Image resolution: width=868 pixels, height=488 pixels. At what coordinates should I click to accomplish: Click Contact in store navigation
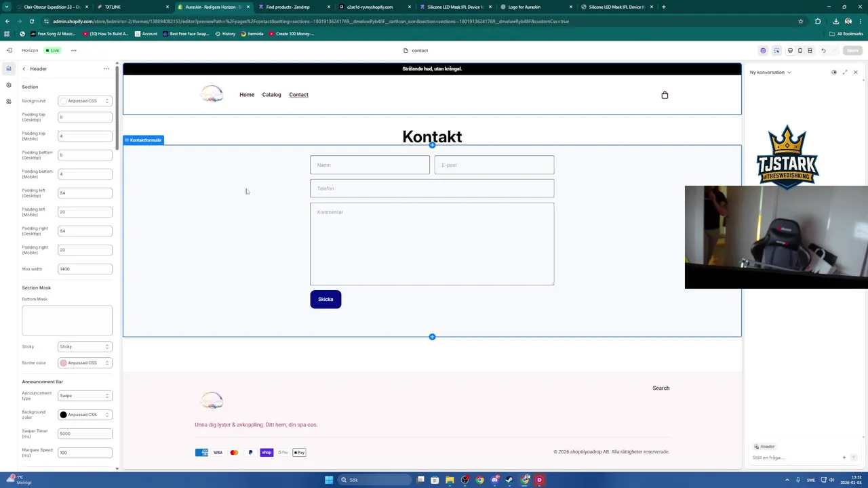[298, 95]
